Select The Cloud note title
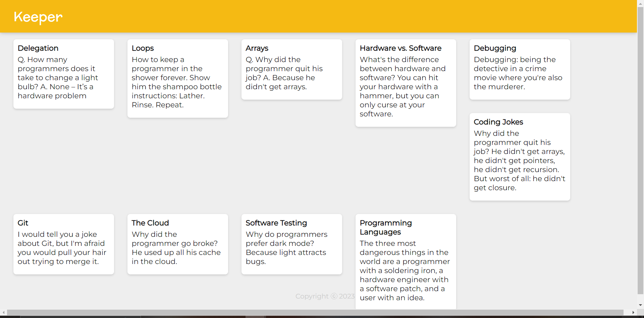The width and height of the screenshot is (644, 318). point(150,223)
